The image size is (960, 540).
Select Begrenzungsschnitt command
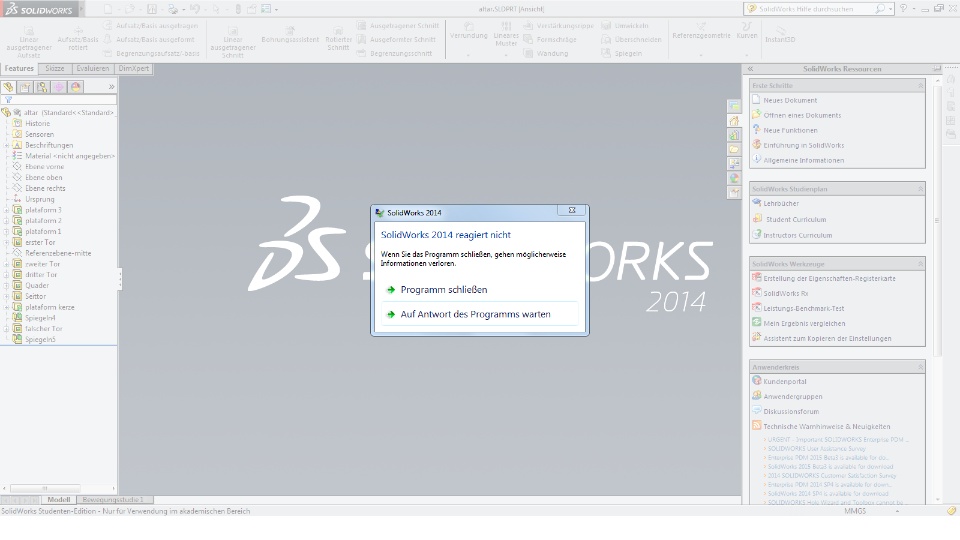[x=394, y=53]
